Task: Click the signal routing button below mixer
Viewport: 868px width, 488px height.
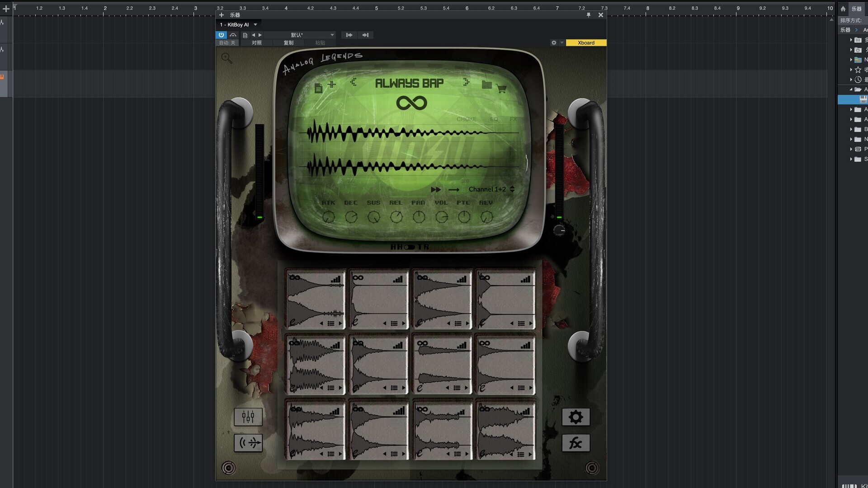Action: [x=248, y=443]
